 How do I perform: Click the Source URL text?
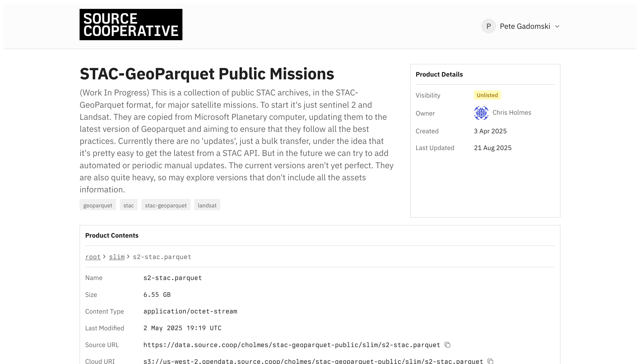coord(291,345)
